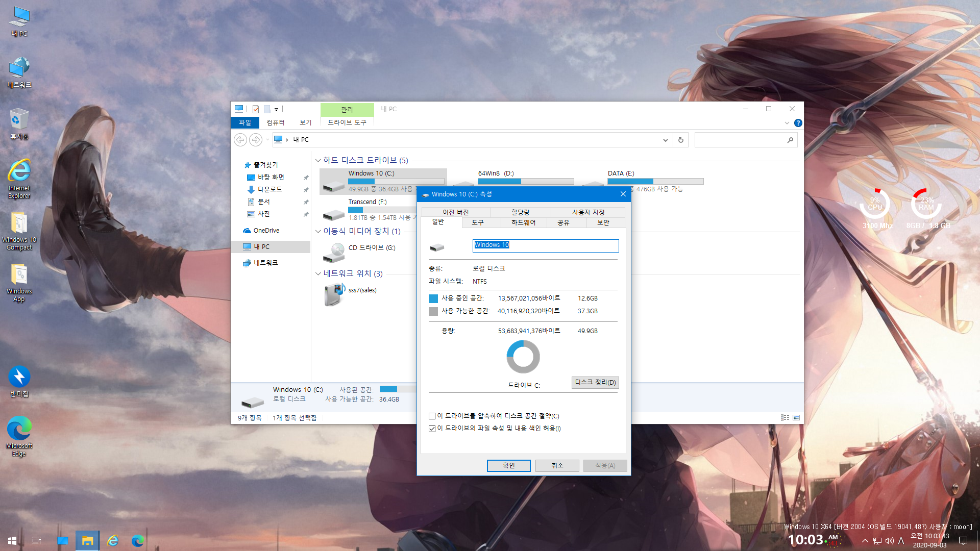This screenshot has width=980, height=551.
Task: Open Task View on the taskbar
Action: (37, 541)
